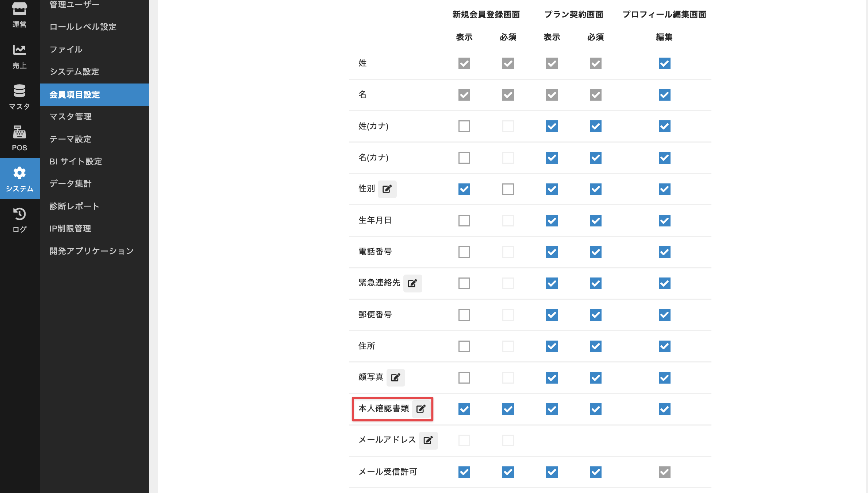Click the edit icon next to 顔写真
The height and width of the screenshot is (493, 868).
click(396, 377)
